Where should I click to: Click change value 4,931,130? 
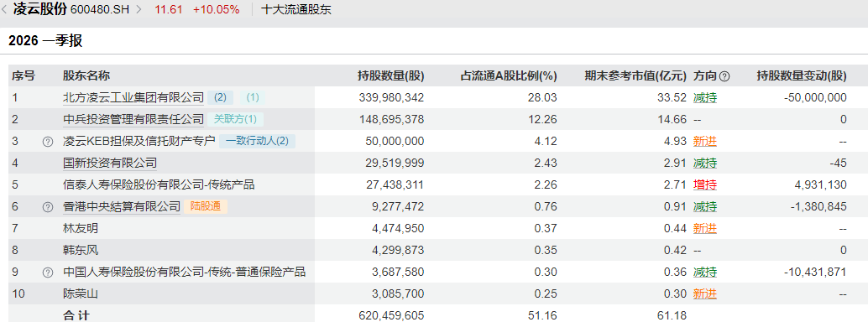click(821, 184)
